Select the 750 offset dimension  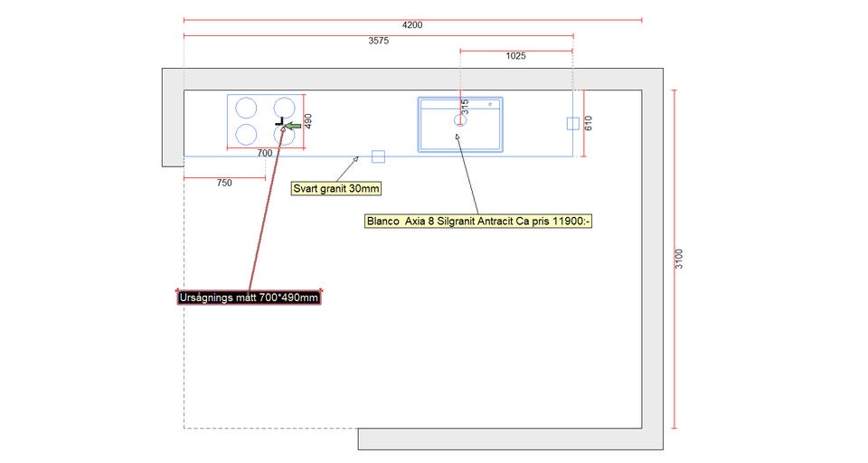224,183
